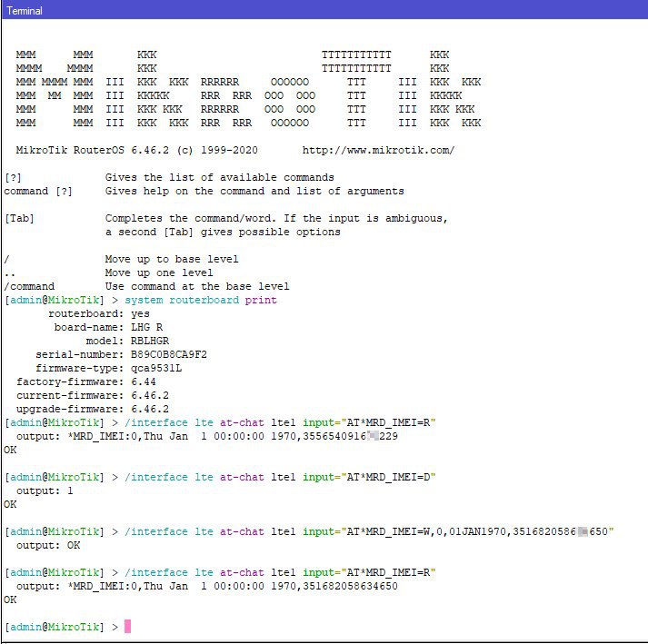Click the http://www.mikrotik.com/ URL
This screenshot has width=648, height=644.
pyautogui.click(x=379, y=150)
